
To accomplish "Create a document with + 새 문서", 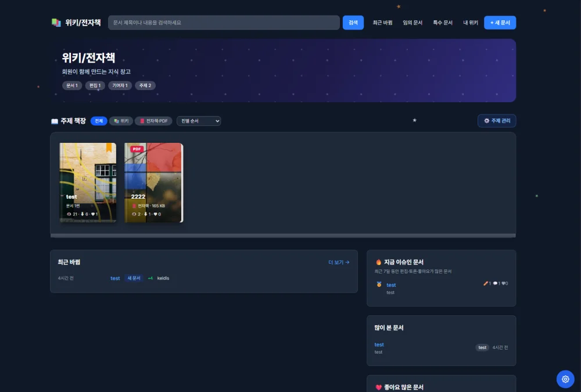I will click(x=500, y=23).
